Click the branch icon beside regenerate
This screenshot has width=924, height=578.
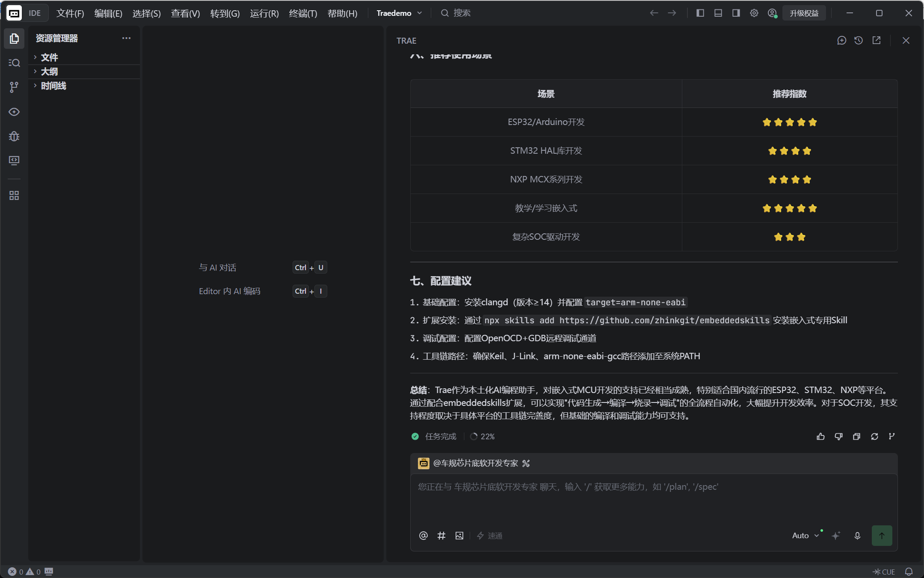(x=892, y=436)
